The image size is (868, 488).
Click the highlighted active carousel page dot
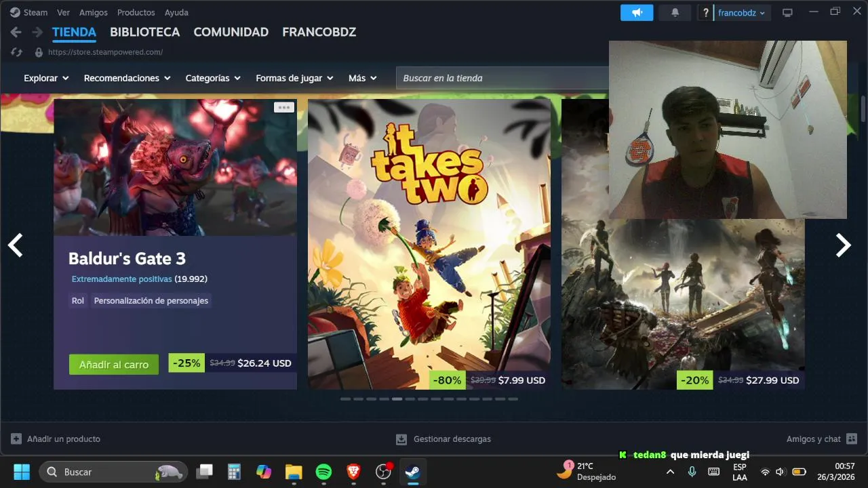397,399
